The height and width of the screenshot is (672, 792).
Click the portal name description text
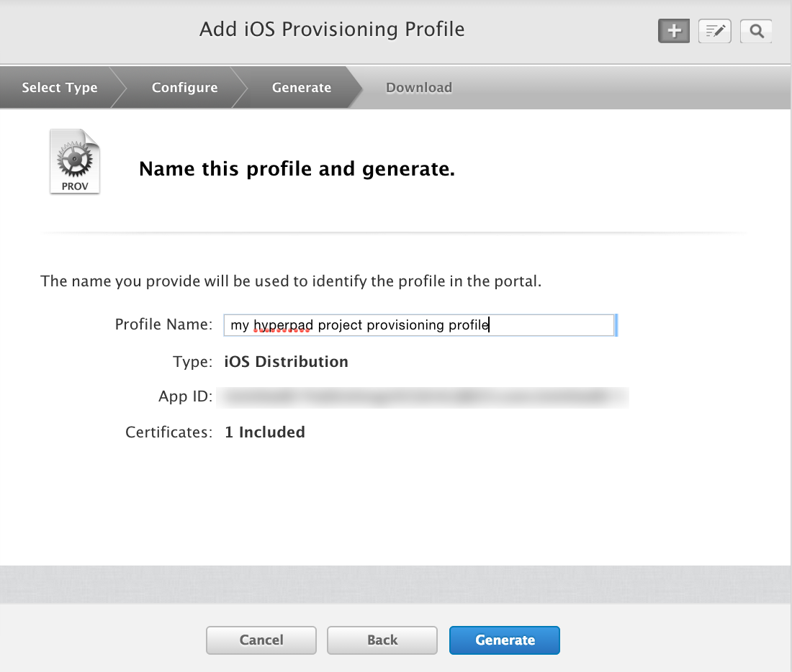[x=291, y=281]
